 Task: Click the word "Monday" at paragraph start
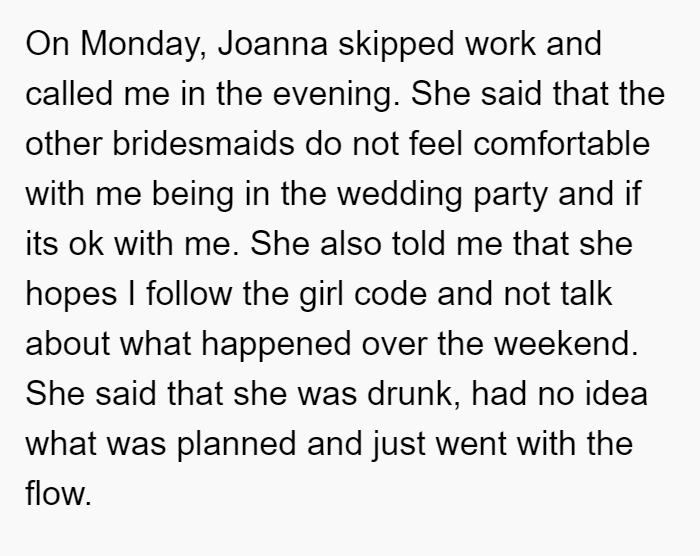click(143, 46)
